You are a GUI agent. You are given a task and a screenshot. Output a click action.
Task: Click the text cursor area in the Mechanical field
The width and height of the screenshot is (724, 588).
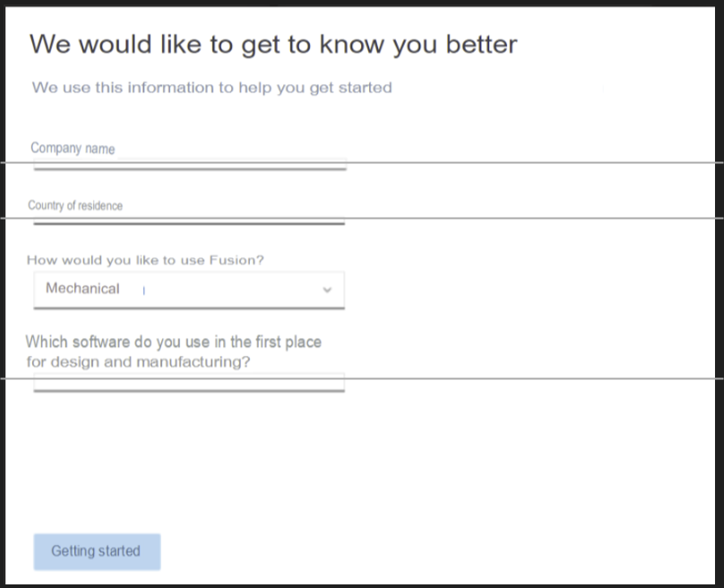[142, 290]
